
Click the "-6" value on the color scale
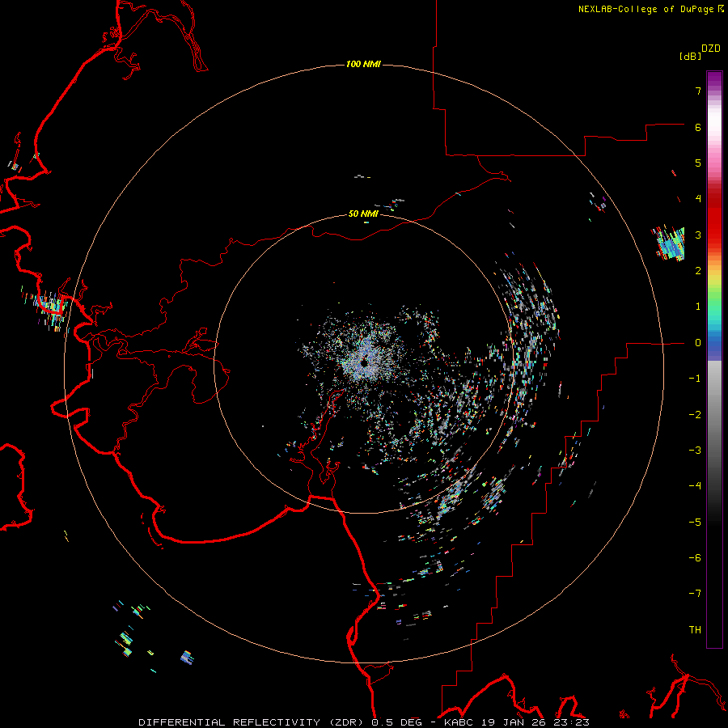click(695, 558)
